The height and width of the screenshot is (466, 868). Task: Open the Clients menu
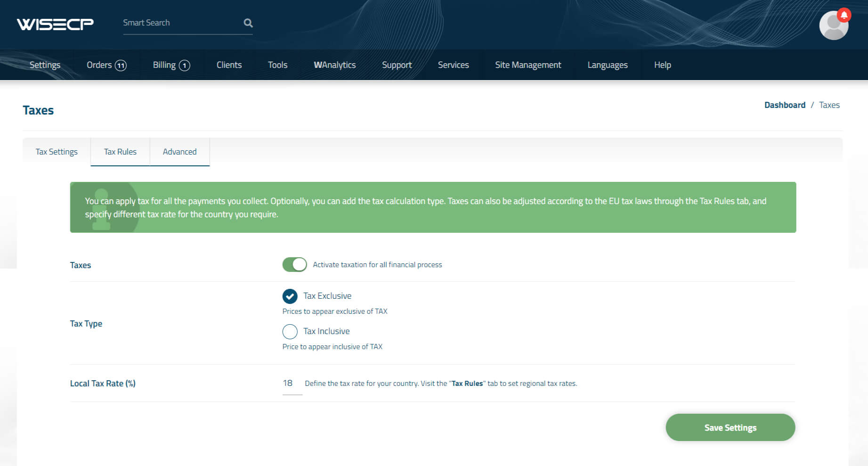229,65
